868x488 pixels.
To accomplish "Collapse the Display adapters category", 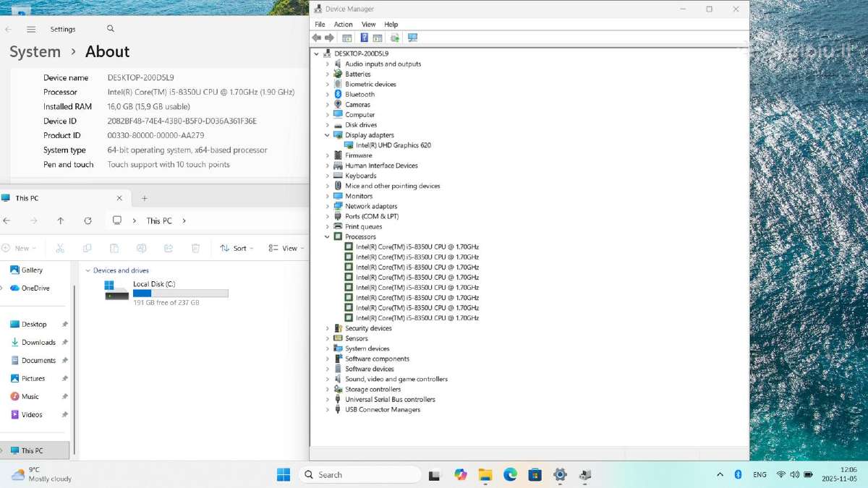I will click(327, 135).
